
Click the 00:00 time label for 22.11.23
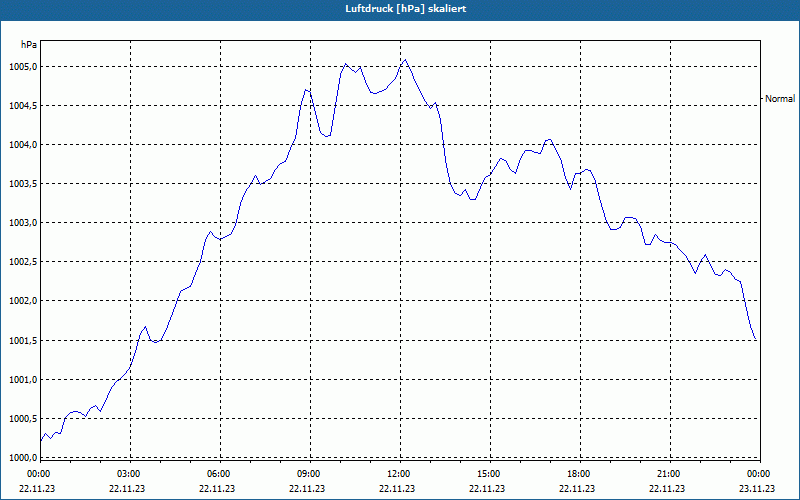click(x=38, y=474)
